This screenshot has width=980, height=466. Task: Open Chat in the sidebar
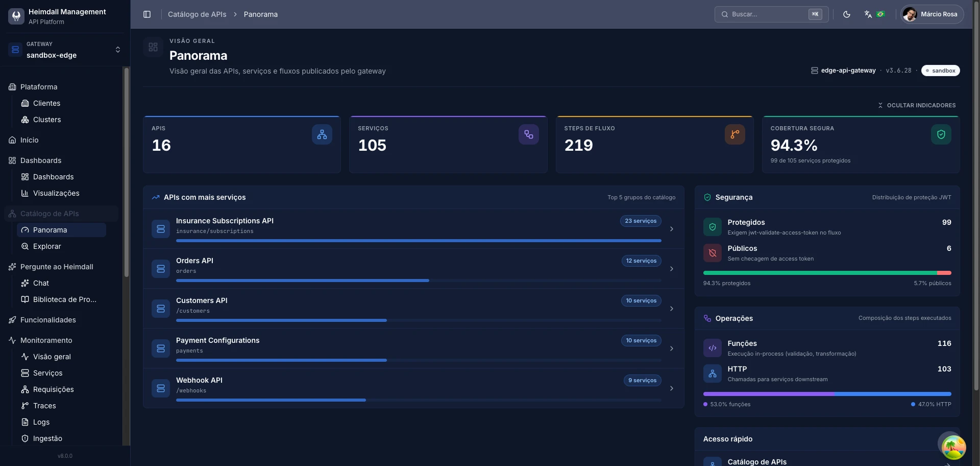click(61, 283)
